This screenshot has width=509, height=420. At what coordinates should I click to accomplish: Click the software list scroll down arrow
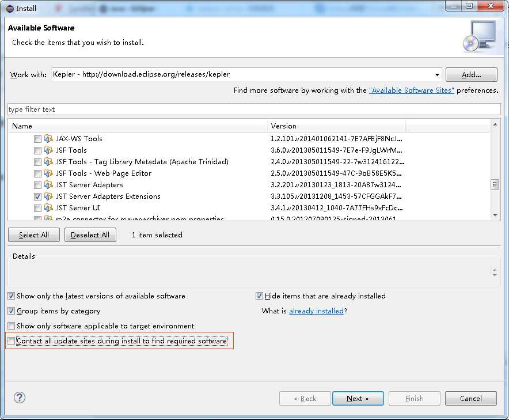[x=495, y=215]
